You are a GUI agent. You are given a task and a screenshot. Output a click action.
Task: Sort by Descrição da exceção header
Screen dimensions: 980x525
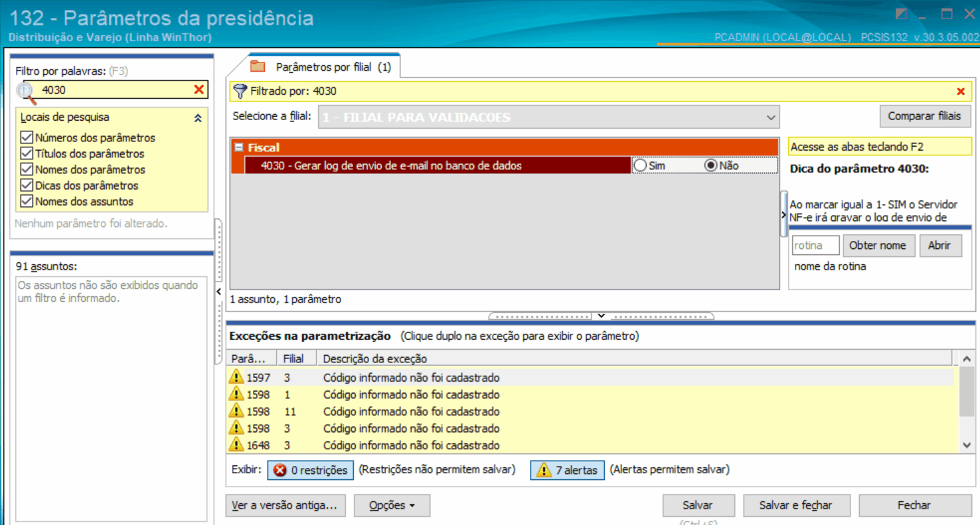tap(634, 358)
